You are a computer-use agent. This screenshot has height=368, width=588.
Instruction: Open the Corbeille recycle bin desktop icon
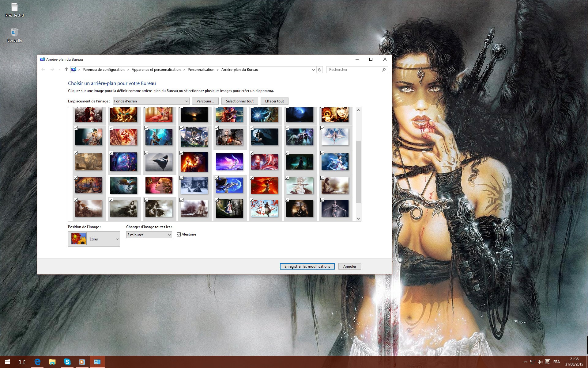click(x=14, y=35)
